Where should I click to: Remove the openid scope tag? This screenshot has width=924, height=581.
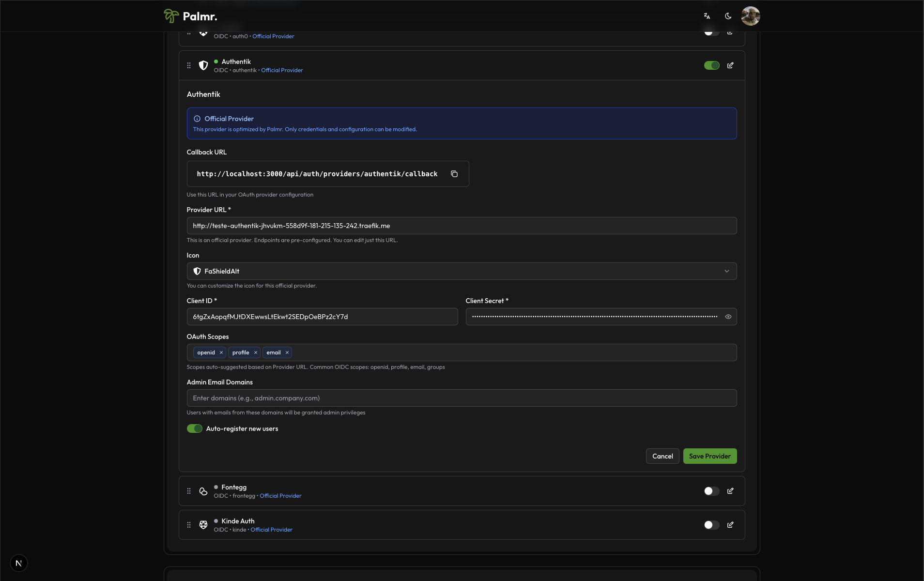221,352
